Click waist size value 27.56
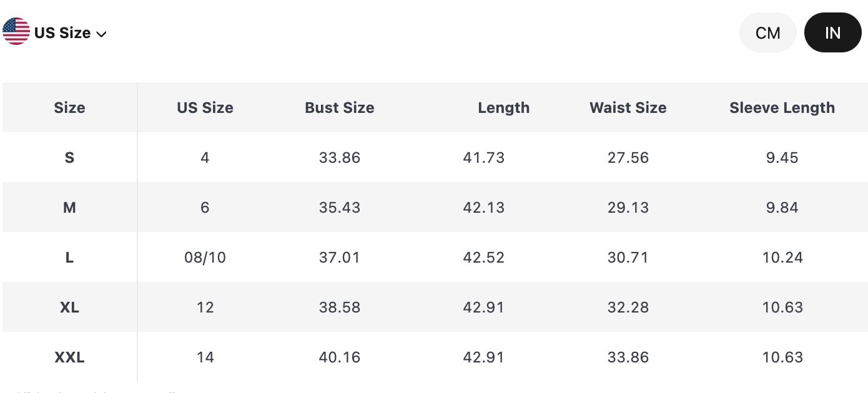The height and width of the screenshot is (393, 868). point(628,157)
